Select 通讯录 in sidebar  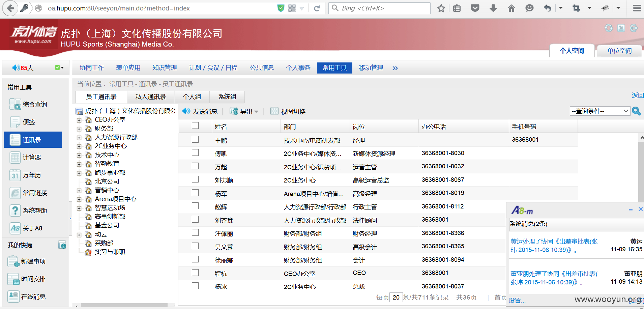[x=33, y=140]
